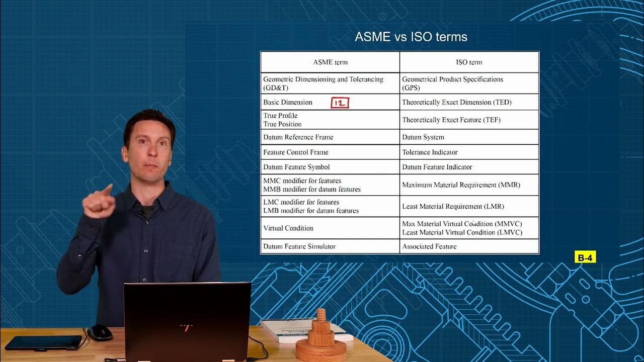
Task: Click the 'True Profile' text
Action: click(x=280, y=116)
